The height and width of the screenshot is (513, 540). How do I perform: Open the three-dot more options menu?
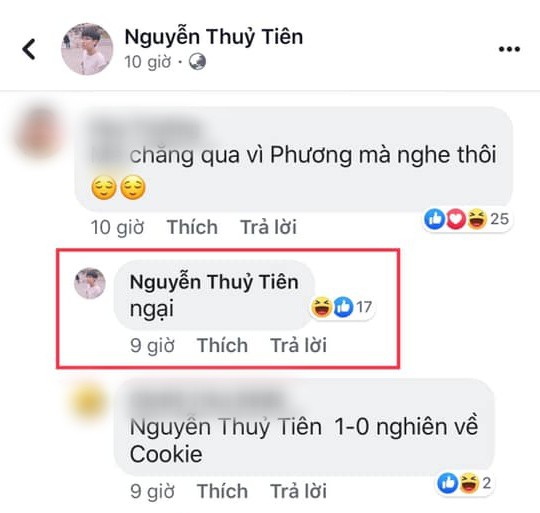(x=509, y=49)
